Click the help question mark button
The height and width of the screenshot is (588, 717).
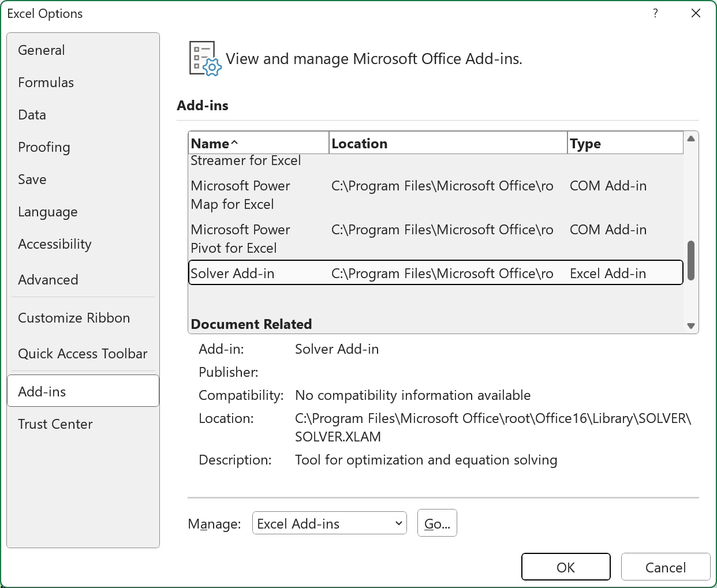(x=655, y=13)
